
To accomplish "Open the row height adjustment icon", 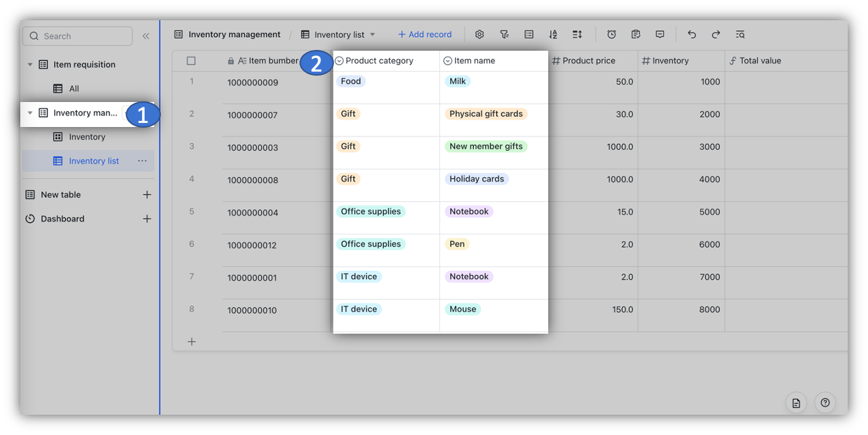I will point(577,34).
